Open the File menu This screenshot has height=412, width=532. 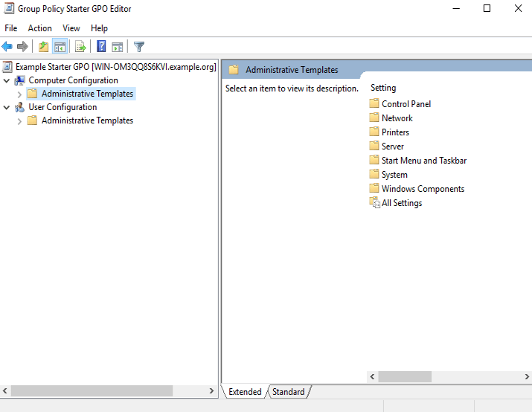point(11,28)
